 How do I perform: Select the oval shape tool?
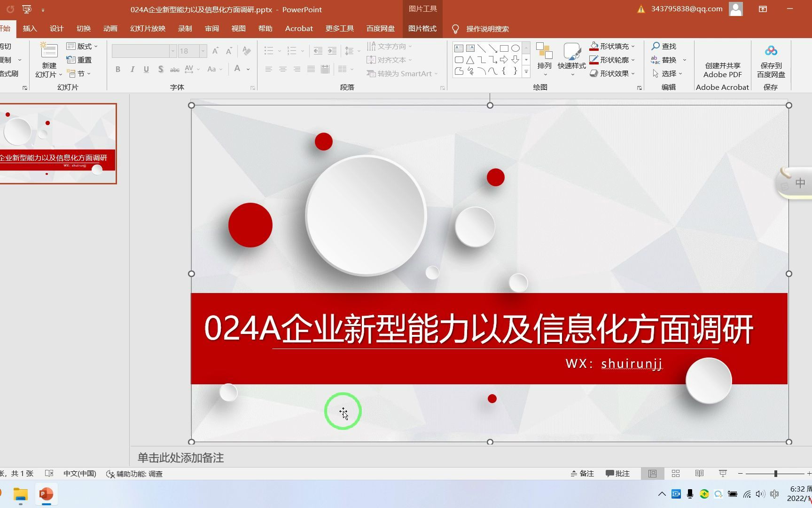point(515,48)
